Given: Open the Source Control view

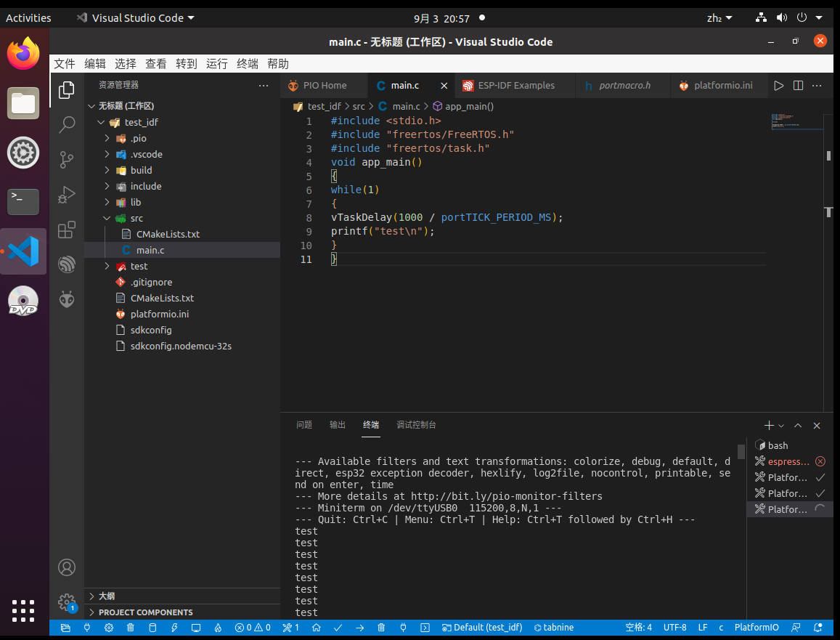Looking at the screenshot, I should click(x=66, y=159).
